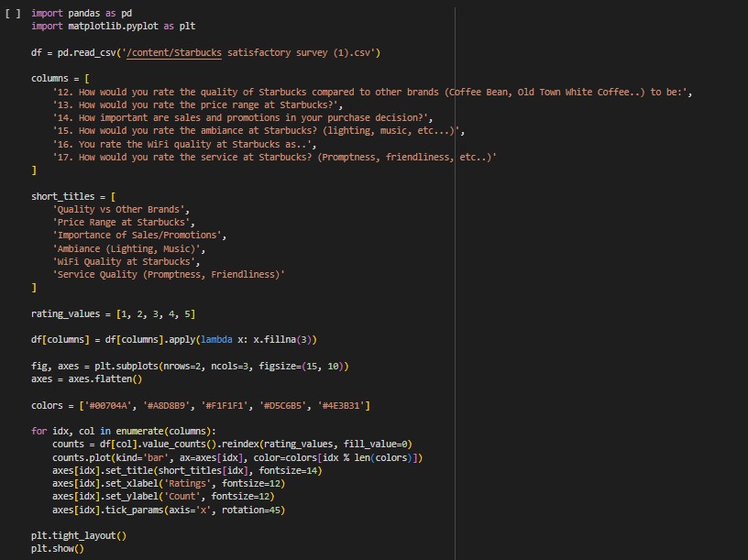Click the 'plt.tight_layout()' line
The width and height of the screenshot is (748, 560).
[x=79, y=535]
